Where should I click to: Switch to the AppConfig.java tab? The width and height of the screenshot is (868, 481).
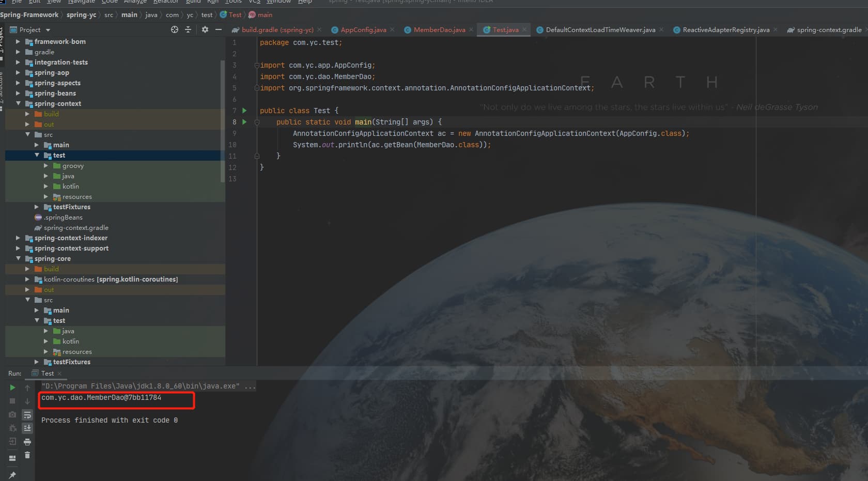363,30
